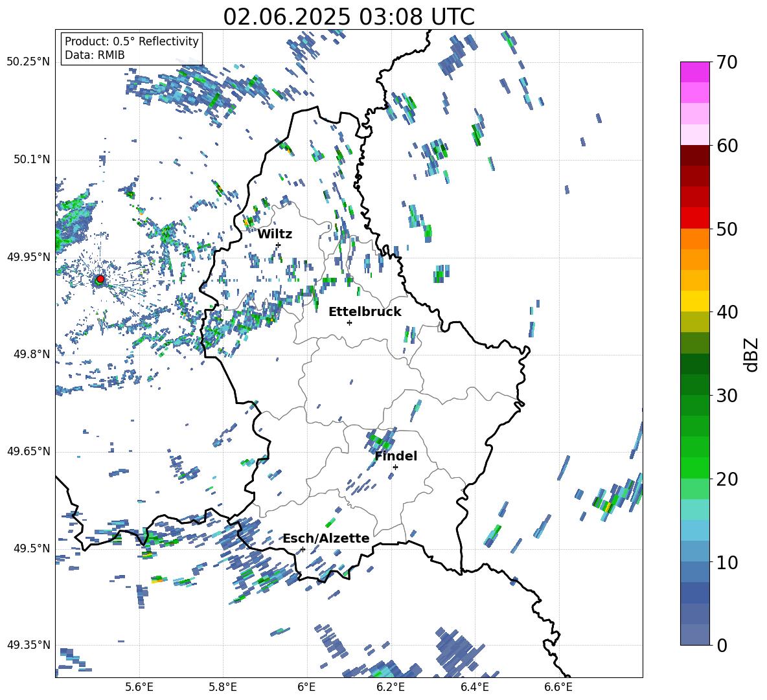Click the 49.35°N latitude label

[29, 645]
